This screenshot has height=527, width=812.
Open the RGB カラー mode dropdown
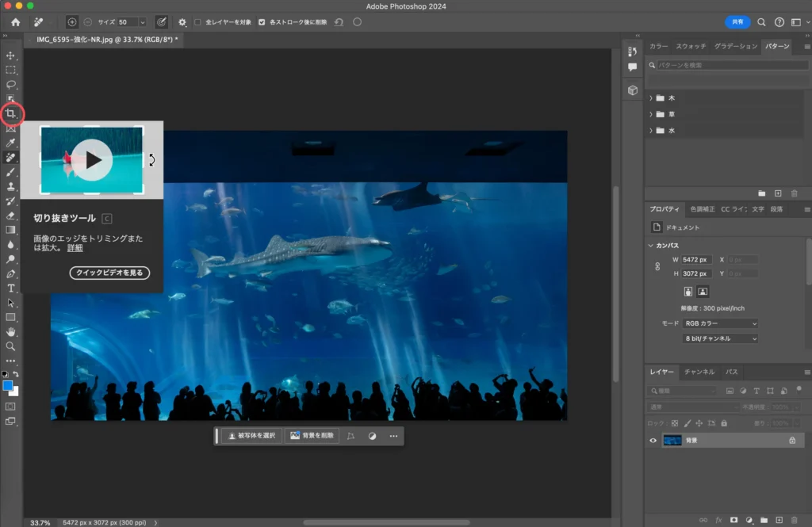click(721, 323)
